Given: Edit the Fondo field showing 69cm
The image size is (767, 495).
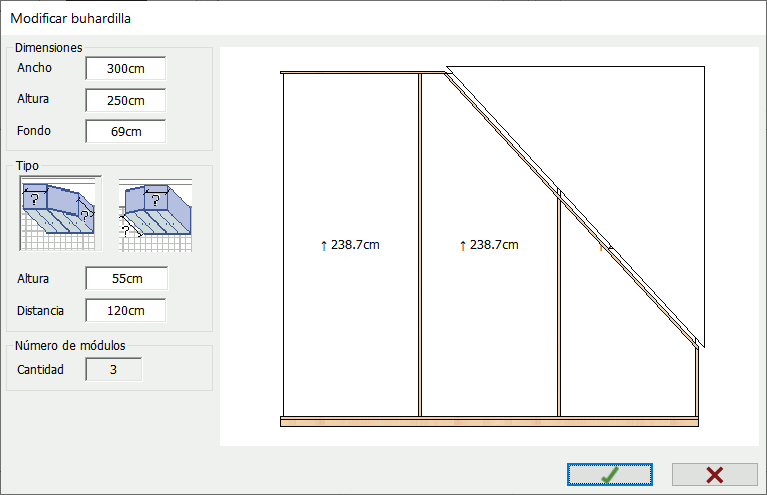Looking at the screenshot, I should coord(126,132).
